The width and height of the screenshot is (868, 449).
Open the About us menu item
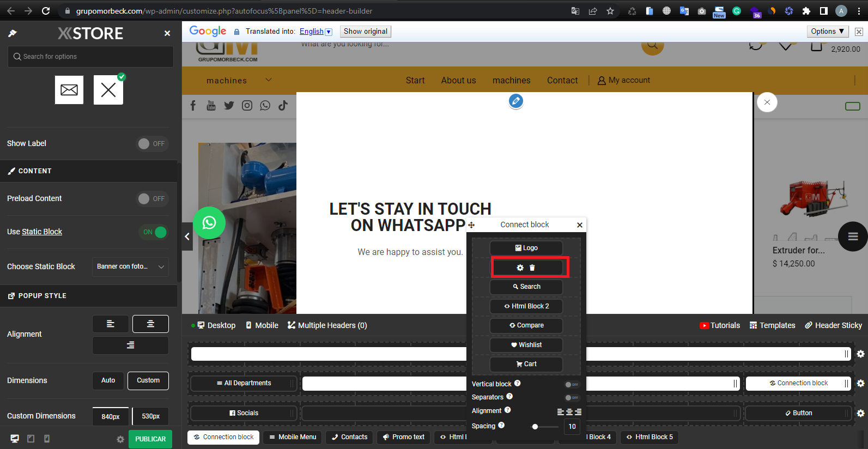pos(458,80)
